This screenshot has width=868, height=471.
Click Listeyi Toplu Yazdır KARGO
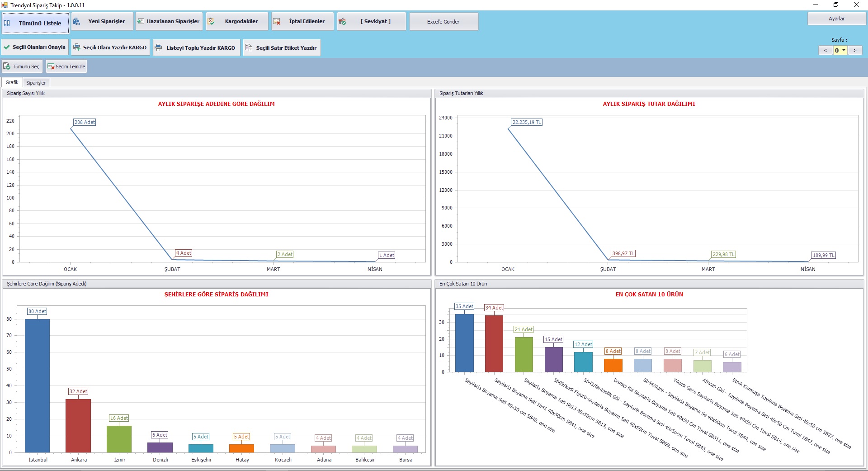(196, 48)
